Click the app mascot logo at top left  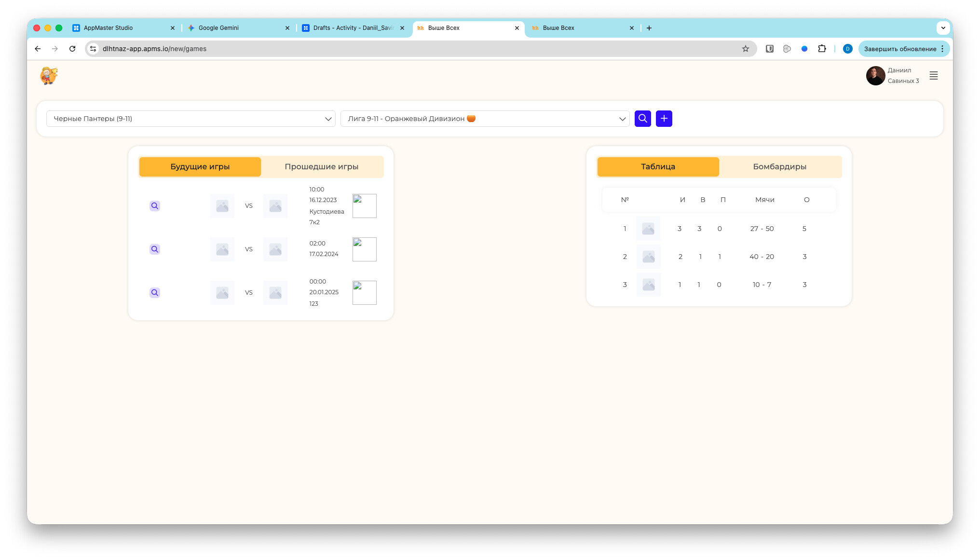click(49, 76)
